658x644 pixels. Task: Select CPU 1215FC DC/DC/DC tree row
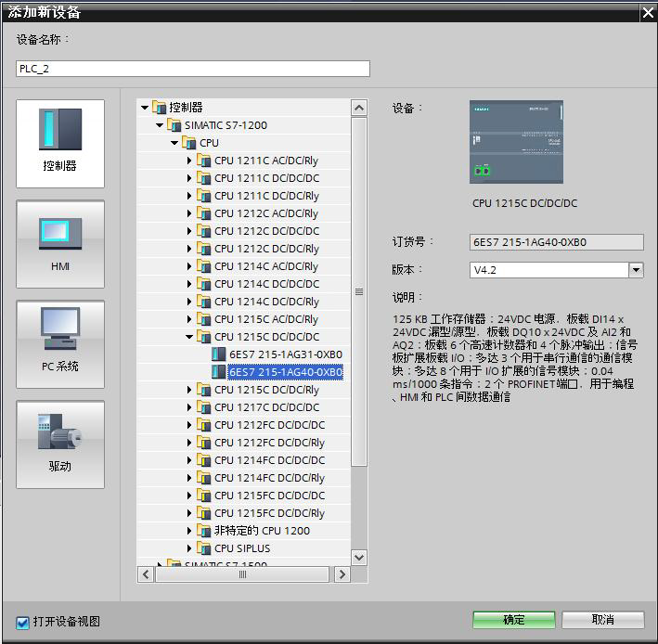[x=269, y=496]
